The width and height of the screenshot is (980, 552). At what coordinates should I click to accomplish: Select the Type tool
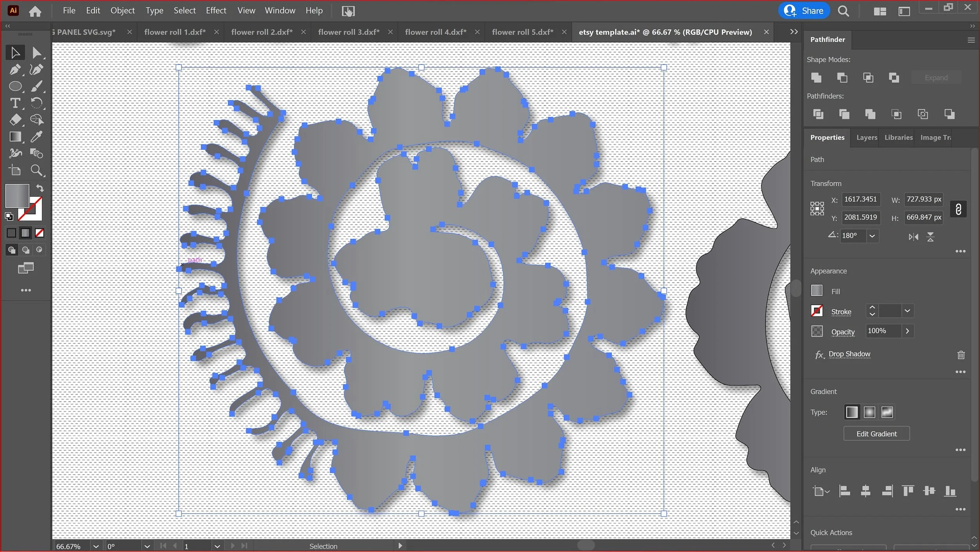(x=15, y=103)
